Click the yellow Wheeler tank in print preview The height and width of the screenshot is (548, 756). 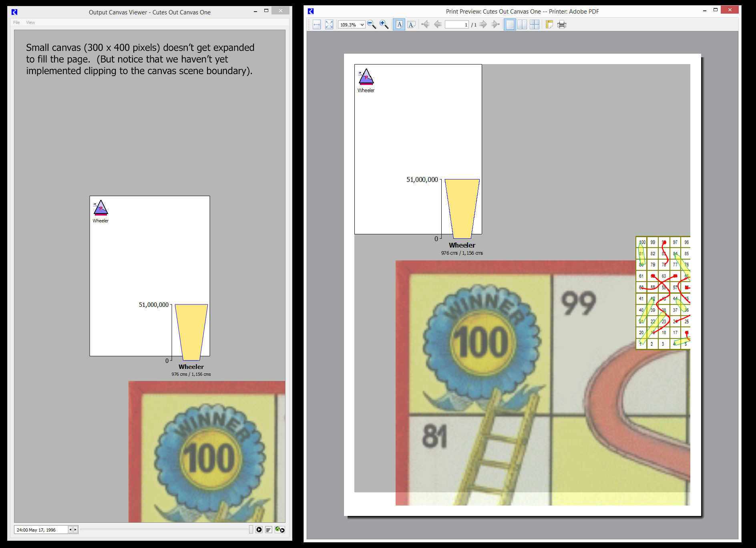pyautogui.click(x=462, y=209)
